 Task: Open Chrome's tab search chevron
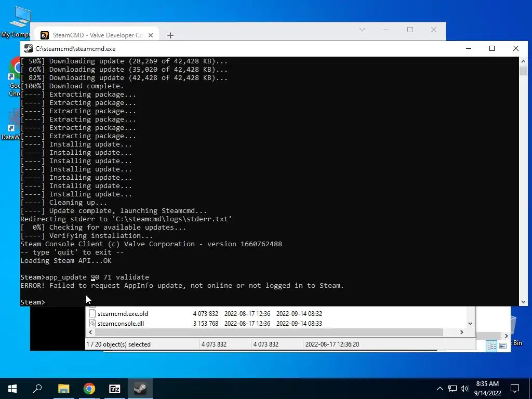pos(362,30)
